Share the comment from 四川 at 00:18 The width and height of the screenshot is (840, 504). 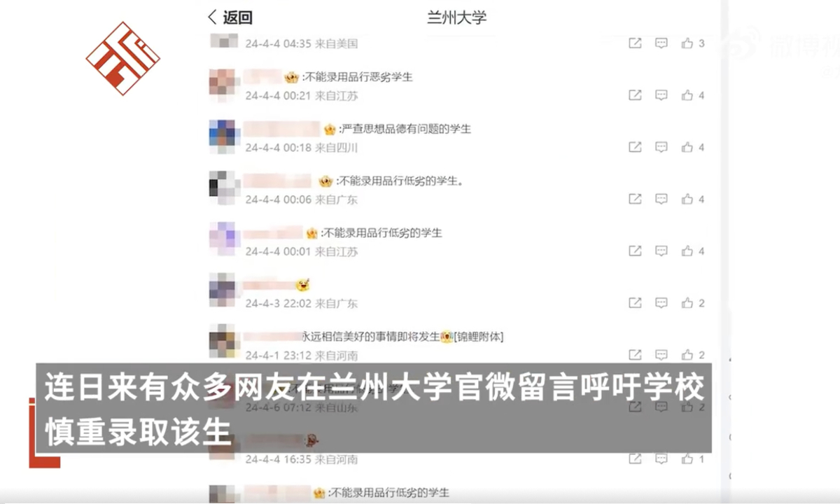635,147
